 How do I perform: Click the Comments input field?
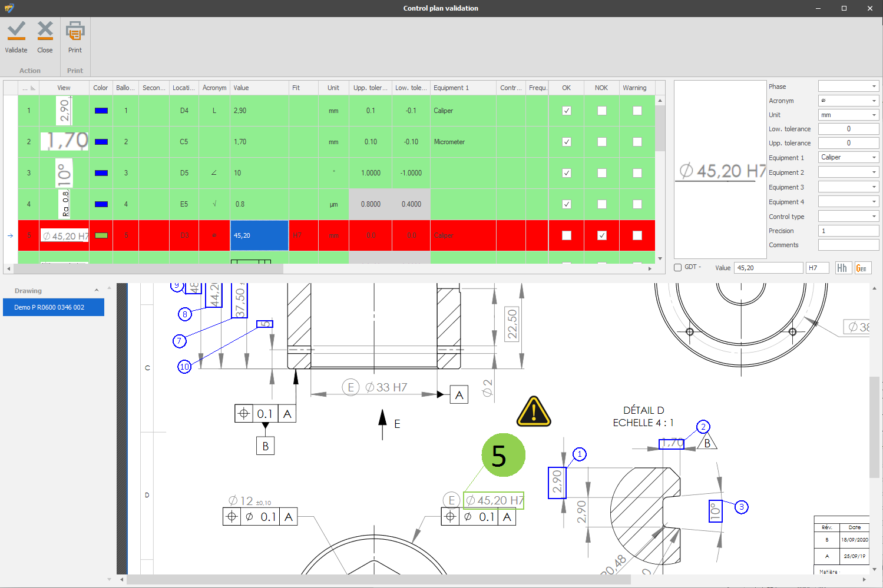pyautogui.click(x=848, y=245)
